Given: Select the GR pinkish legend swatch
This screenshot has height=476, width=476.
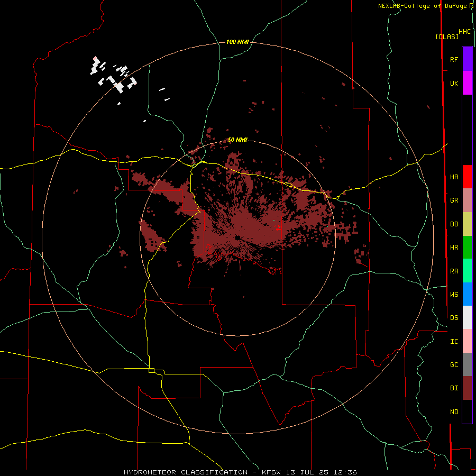Looking at the screenshot, I should (467, 200).
